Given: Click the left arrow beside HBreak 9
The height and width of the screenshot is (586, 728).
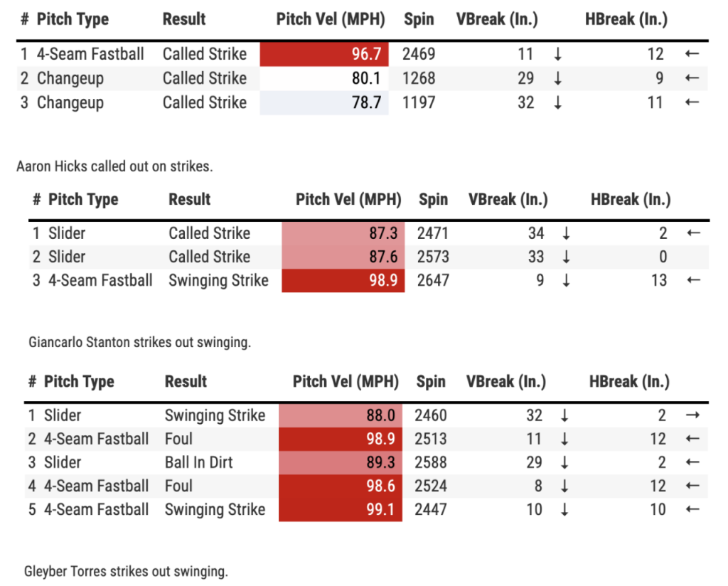Looking at the screenshot, I should pos(692,78).
